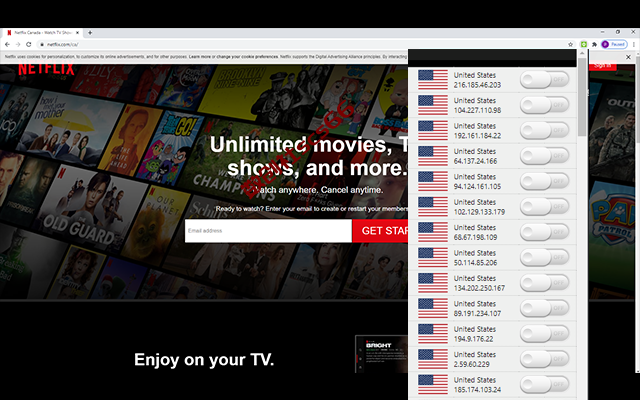Toggle the 64.137.24.166 server on

544,156
